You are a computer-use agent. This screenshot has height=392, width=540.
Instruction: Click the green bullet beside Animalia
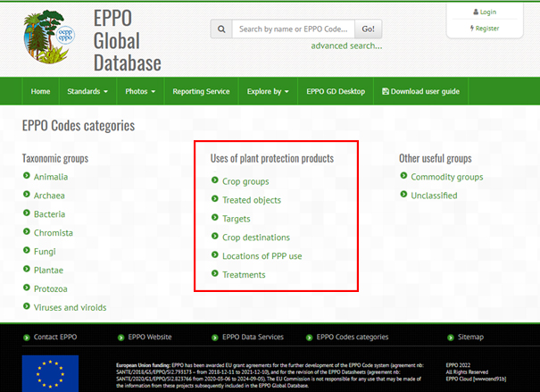click(x=27, y=176)
